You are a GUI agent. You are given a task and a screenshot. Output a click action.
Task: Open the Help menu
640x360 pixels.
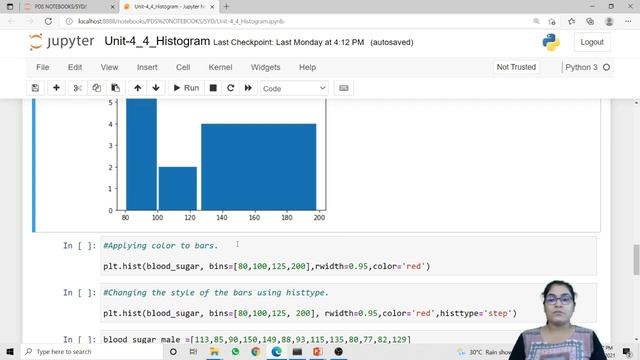307,67
